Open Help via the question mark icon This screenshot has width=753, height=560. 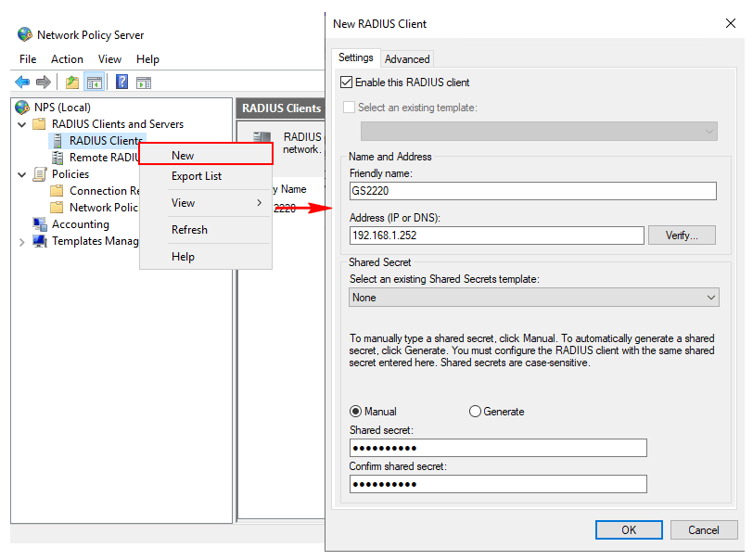click(x=121, y=83)
